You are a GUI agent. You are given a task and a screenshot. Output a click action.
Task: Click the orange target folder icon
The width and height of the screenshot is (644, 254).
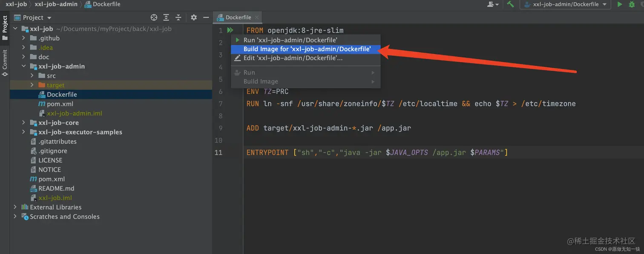click(42, 85)
